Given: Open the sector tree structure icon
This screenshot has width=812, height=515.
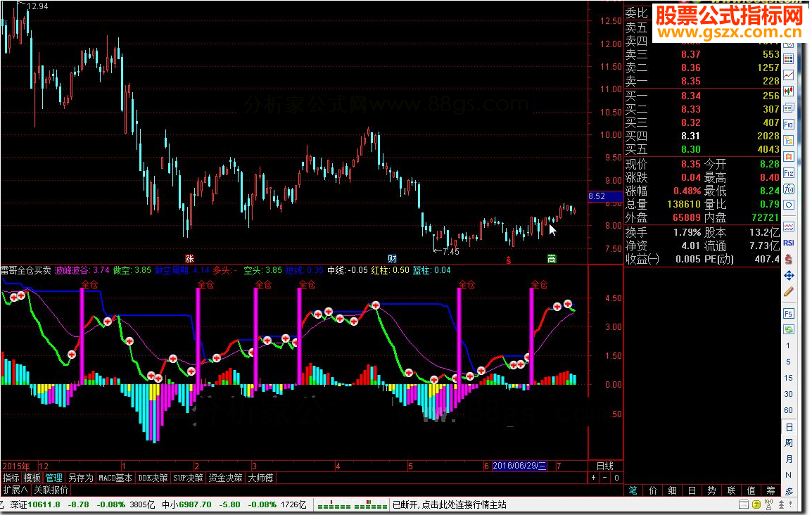Looking at the screenshot, I should click(789, 140).
